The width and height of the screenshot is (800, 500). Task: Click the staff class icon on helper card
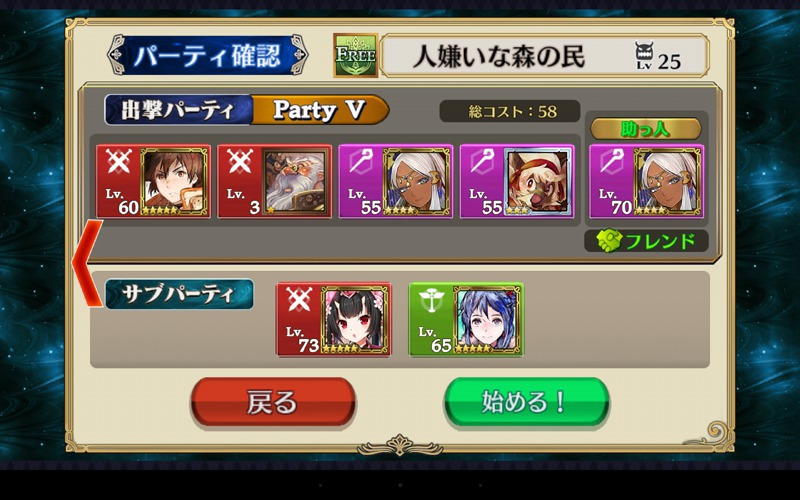click(612, 162)
